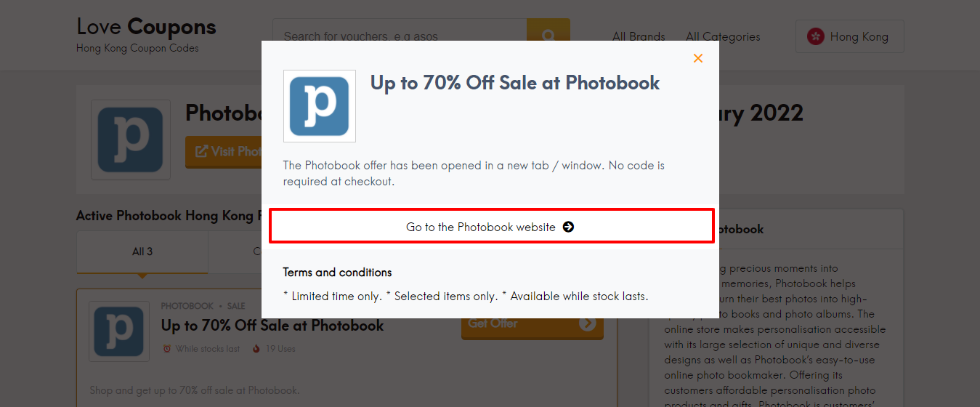Screen dimensions: 980x407
Task: Click the Photobook logo in the popup
Action: coord(320,106)
